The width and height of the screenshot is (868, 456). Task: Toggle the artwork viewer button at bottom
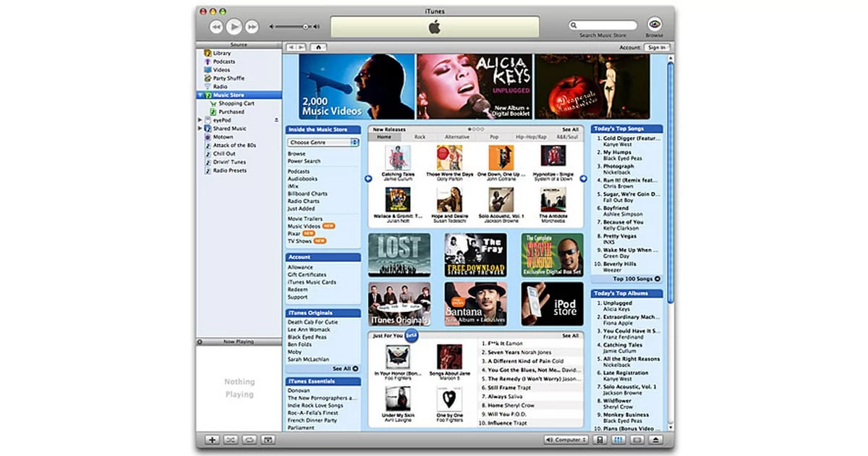click(268, 439)
